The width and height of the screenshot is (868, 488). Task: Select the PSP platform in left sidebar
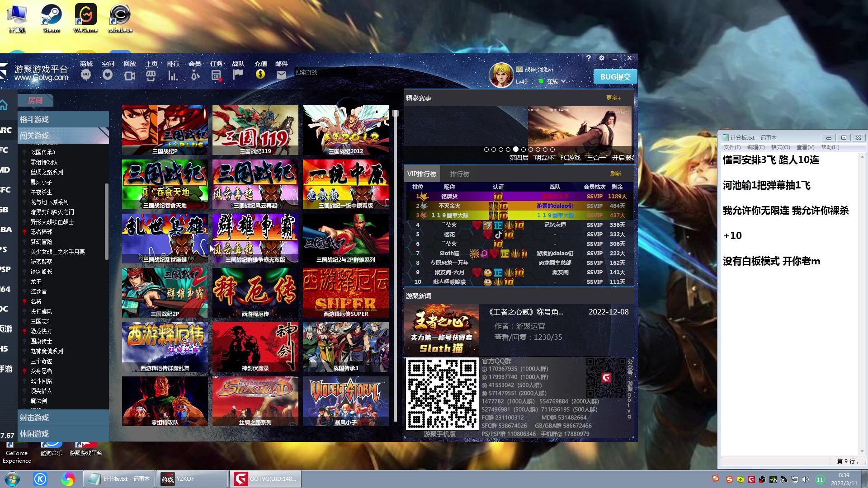(5, 269)
